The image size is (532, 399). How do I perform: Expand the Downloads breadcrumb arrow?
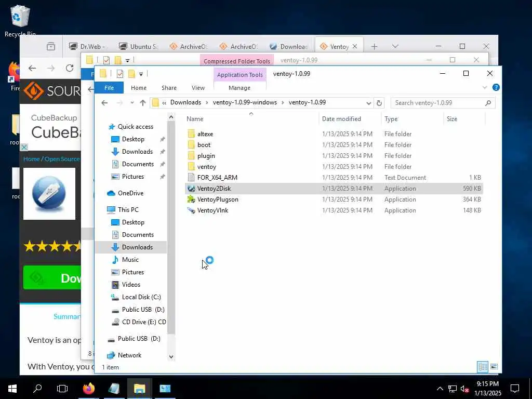207,102
